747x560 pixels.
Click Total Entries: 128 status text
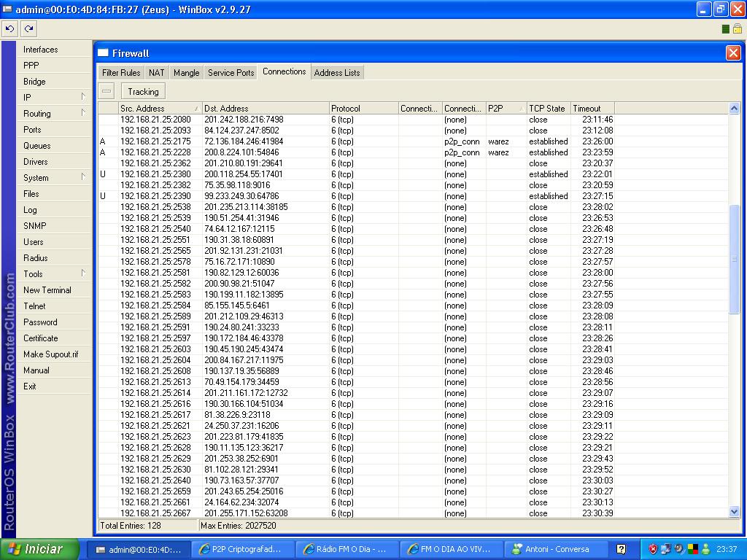131,526
